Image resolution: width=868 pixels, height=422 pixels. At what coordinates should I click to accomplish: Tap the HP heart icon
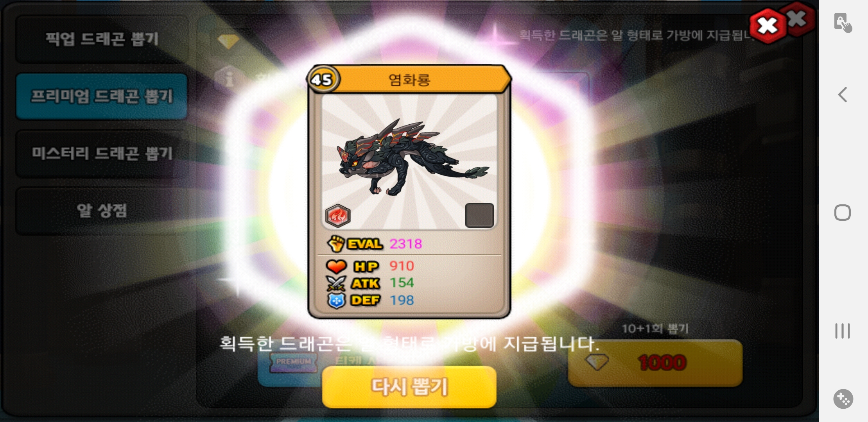[336, 266]
